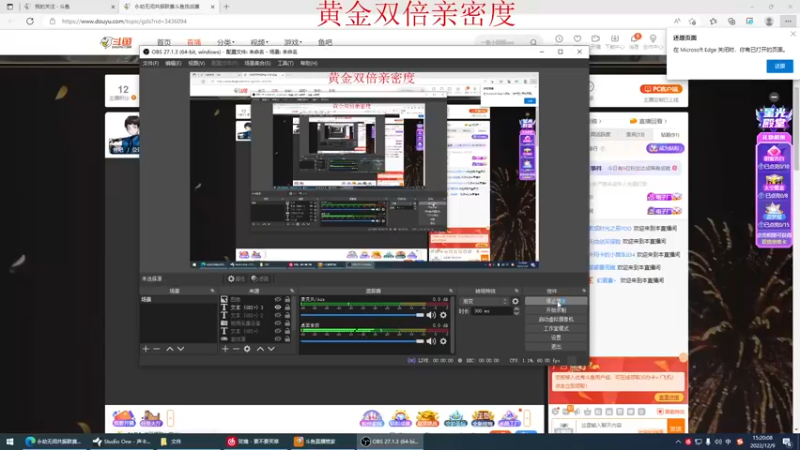This screenshot has height=450, width=800.
Task: Open scene transition type dropdown
Action: (x=484, y=302)
